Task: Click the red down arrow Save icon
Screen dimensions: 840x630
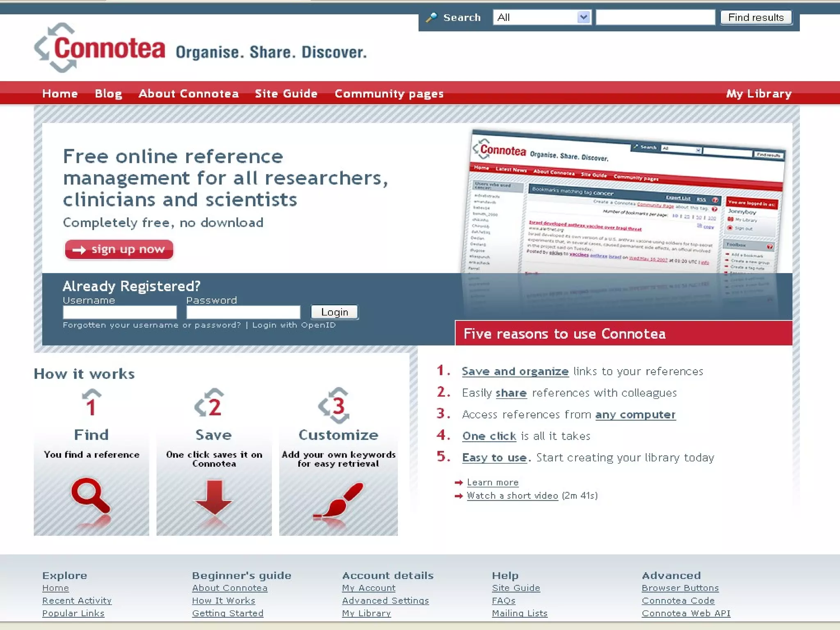Action: (214, 497)
